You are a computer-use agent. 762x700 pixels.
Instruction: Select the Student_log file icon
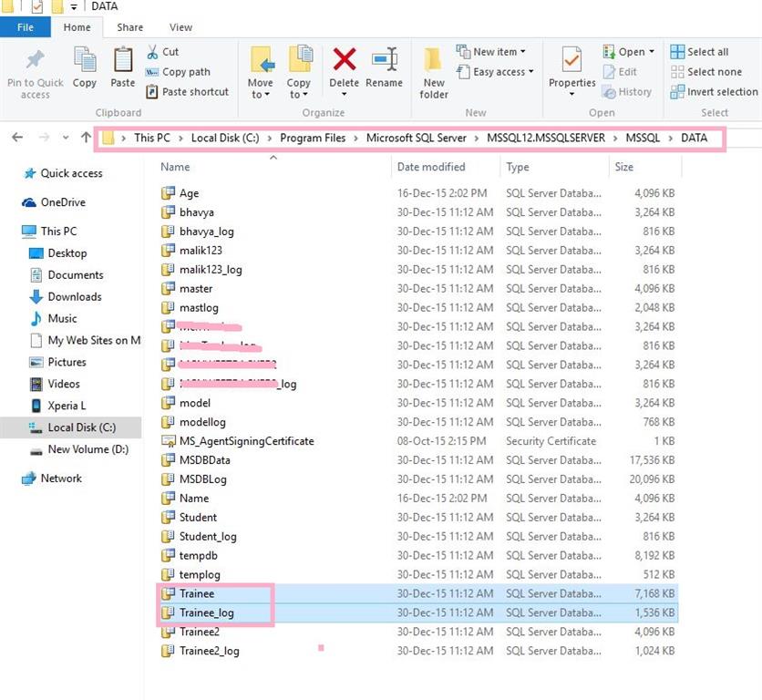click(168, 536)
